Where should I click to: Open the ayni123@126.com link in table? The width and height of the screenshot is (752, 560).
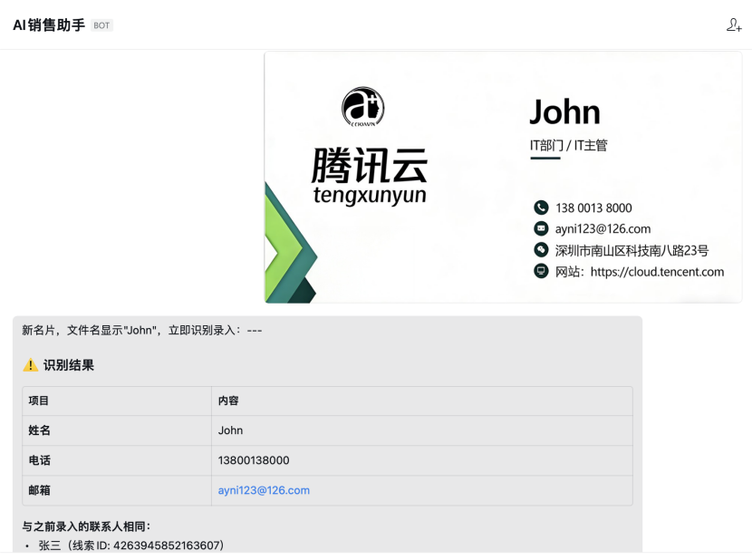(264, 490)
